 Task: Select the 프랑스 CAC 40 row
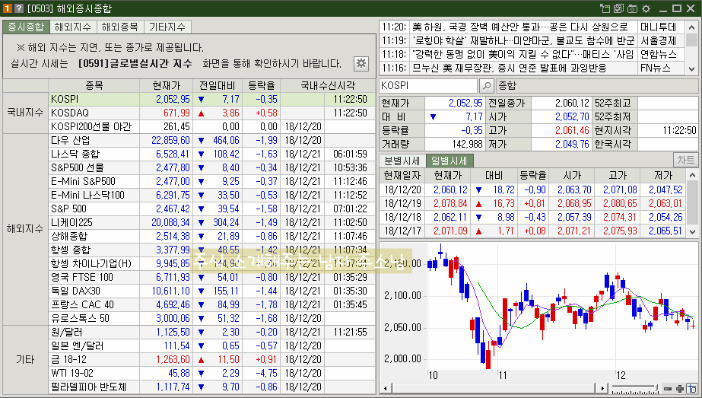click(x=212, y=304)
